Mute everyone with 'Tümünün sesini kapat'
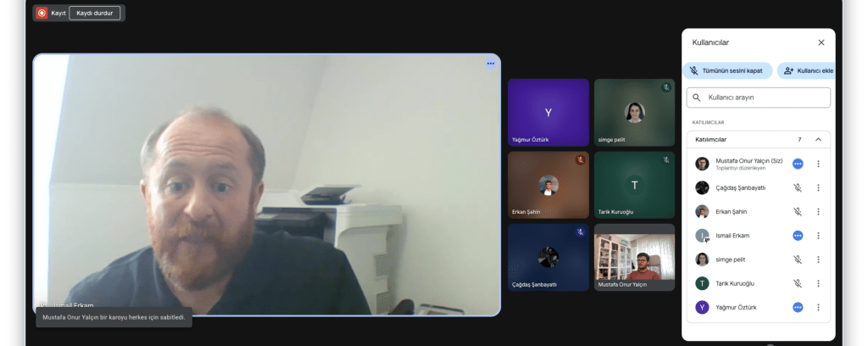This screenshot has height=346, width=868. pos(727,70)
